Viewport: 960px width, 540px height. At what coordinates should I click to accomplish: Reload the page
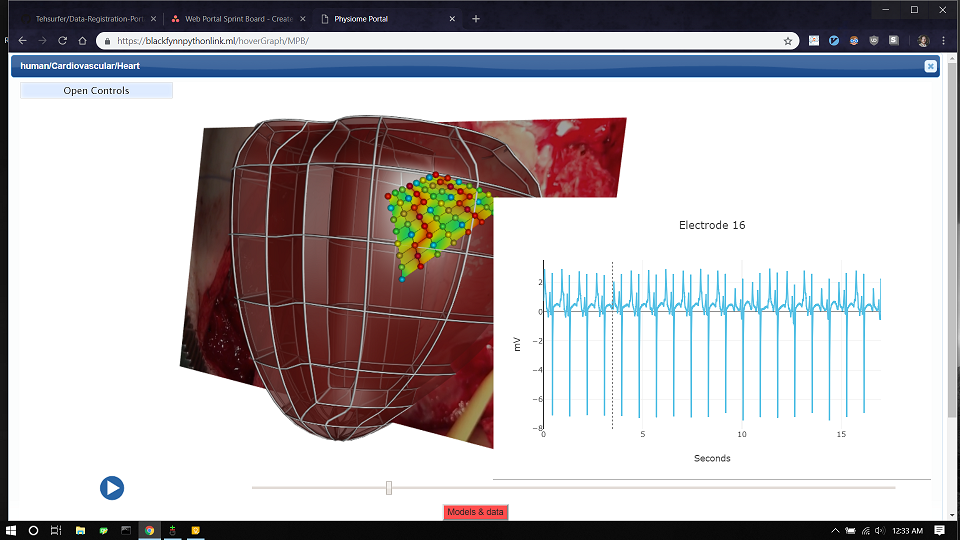click(62, 41)
